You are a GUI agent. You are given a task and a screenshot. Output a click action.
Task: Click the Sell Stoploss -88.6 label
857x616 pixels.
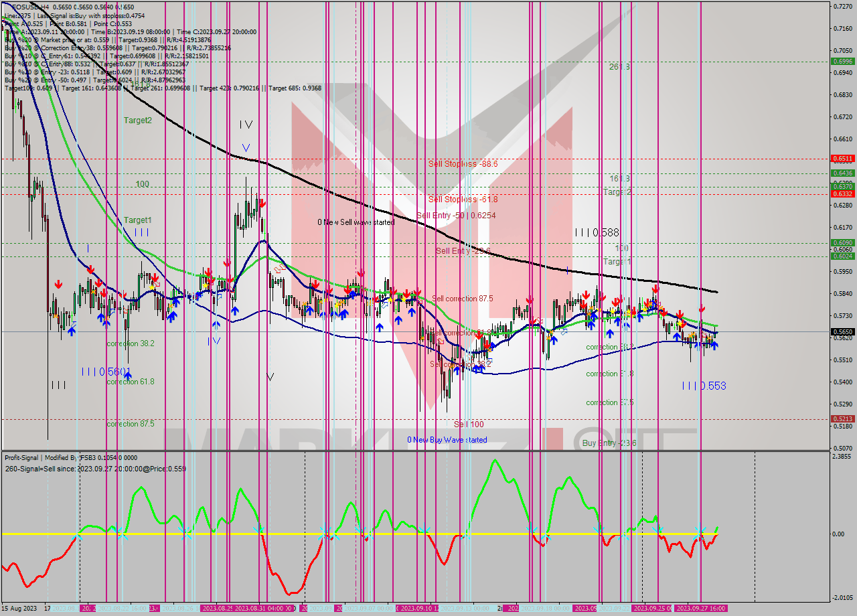(464, 163)
